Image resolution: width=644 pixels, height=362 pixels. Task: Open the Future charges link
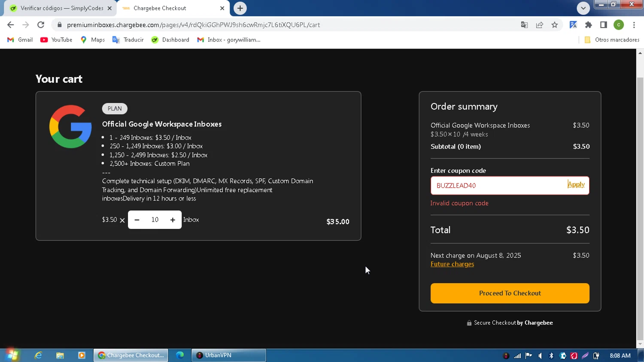pyautogui.click(x=452, y=264)
